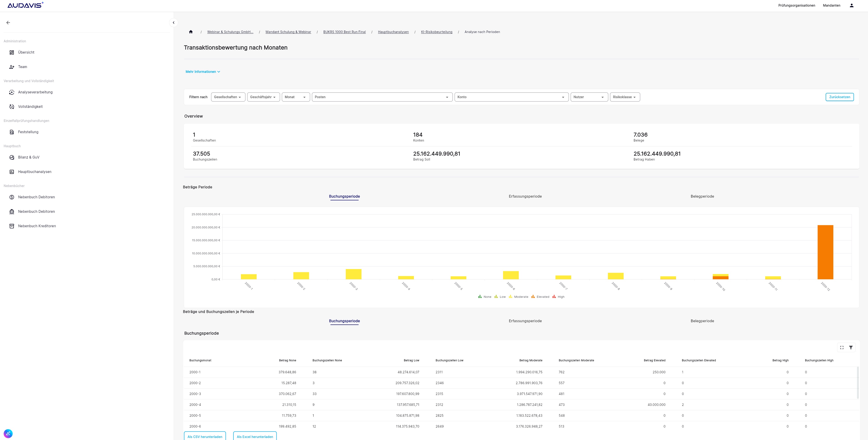Image resolution: width=868 pixels, height=440 pixels.
Task: Click the back arrow in sidebar
Action: point(8,23)
